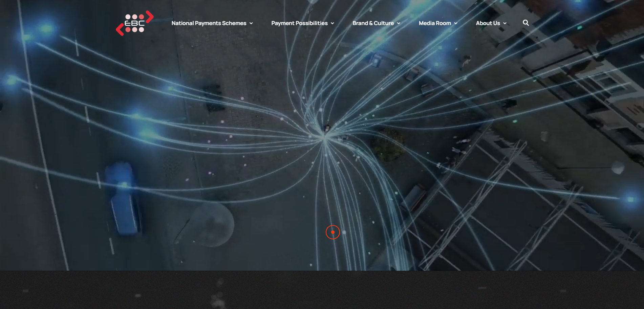Click the red right arrow of the EBC logo
The height and width of the screenshot is (309, 644).
click(150, 17)
